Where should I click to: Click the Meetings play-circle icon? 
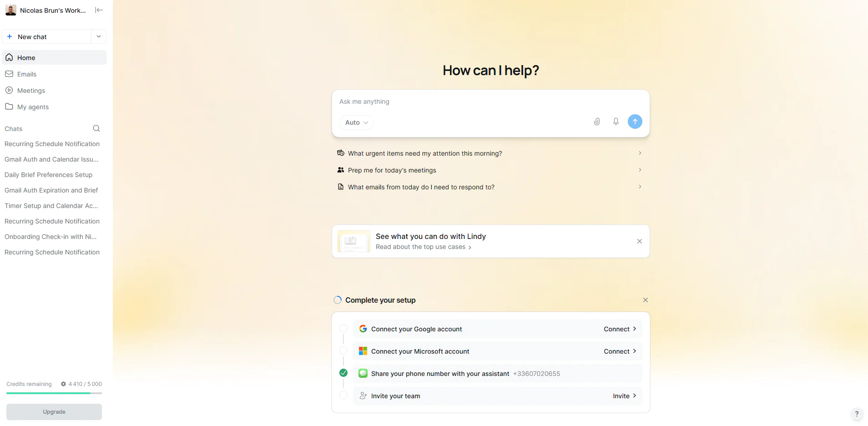pos(9,90)
